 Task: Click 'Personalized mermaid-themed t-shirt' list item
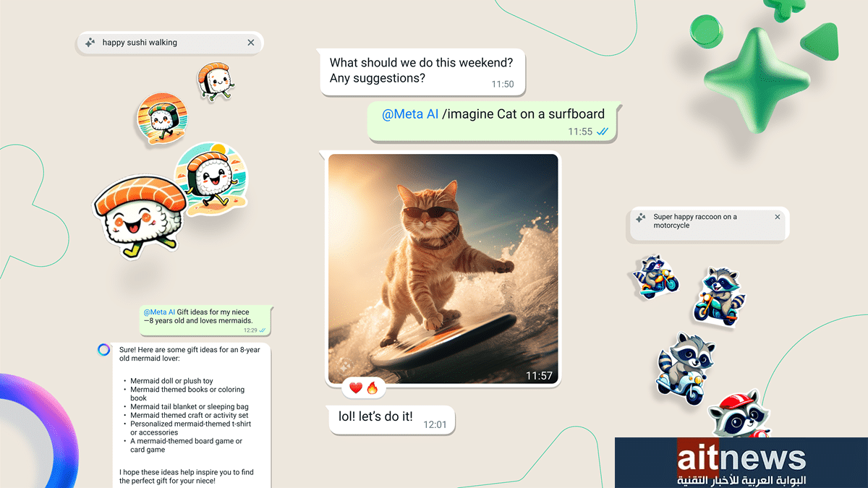click(x=190, y=428)
